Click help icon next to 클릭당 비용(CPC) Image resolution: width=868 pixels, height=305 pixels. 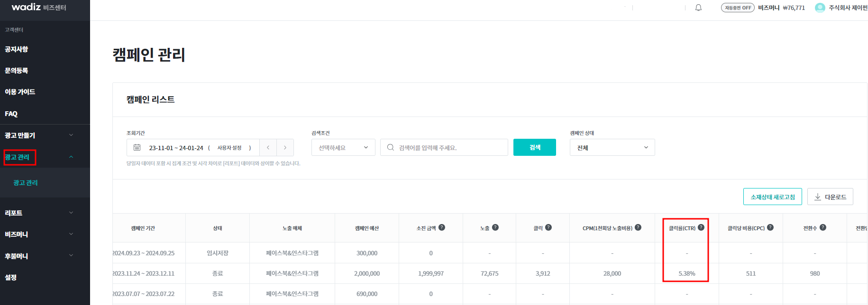(x=770, y=227)
